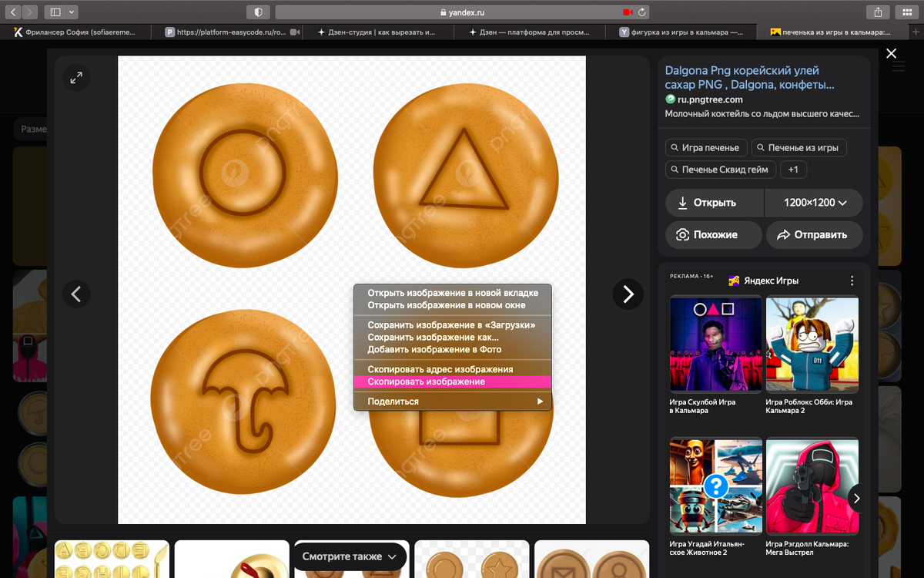This screenshot has height=578, width=924.
Task: Toggle Safari sidebar button
Action: pos(55,12)
